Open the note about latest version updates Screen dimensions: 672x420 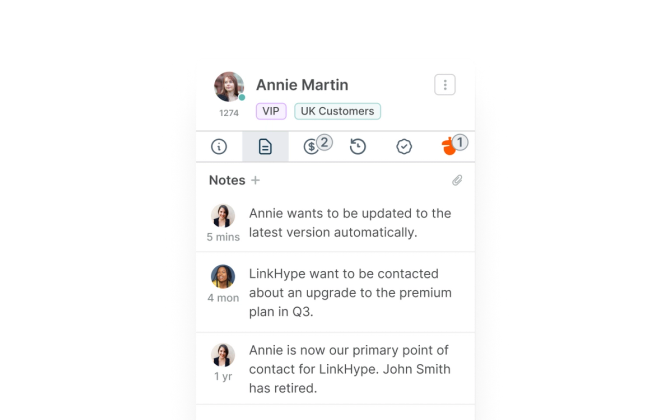pyautogui.click(x=335, y=223)
